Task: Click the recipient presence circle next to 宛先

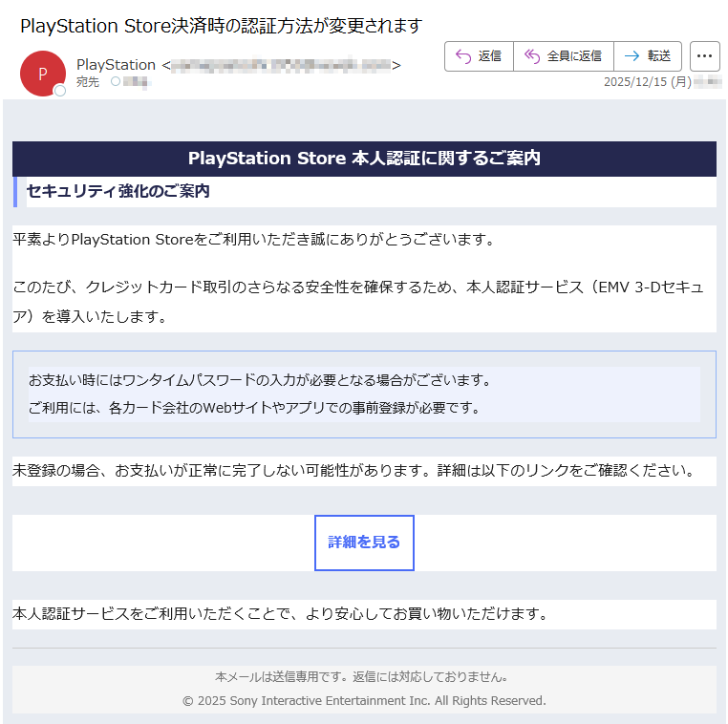Action: coord(116,82)
